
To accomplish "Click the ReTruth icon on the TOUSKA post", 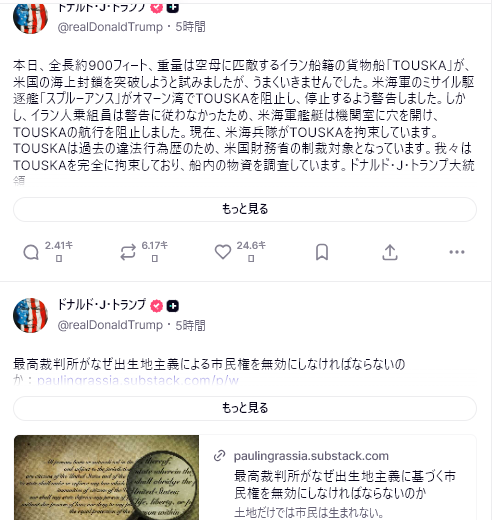I will pyautogui.click(x=128, y=252).
